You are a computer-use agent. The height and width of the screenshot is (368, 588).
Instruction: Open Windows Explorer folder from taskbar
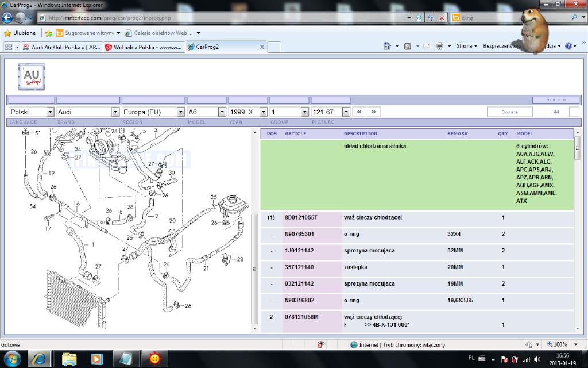[69, 359]
